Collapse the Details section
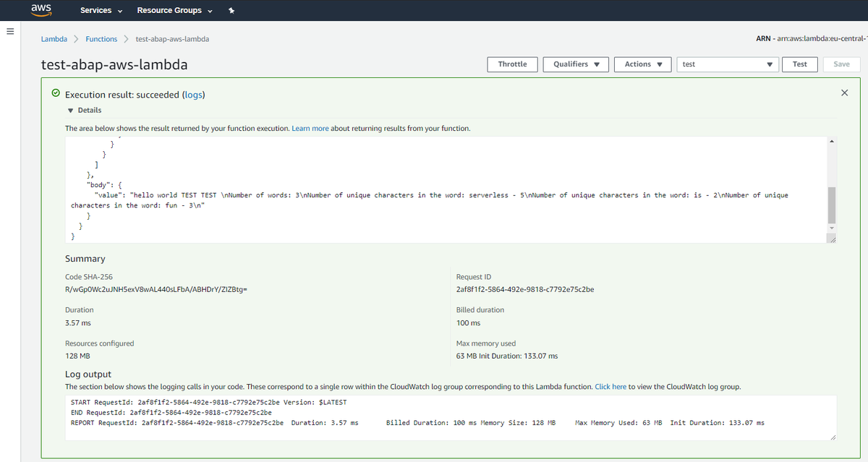This screenshot has width=868, height=462. [84, 110]
